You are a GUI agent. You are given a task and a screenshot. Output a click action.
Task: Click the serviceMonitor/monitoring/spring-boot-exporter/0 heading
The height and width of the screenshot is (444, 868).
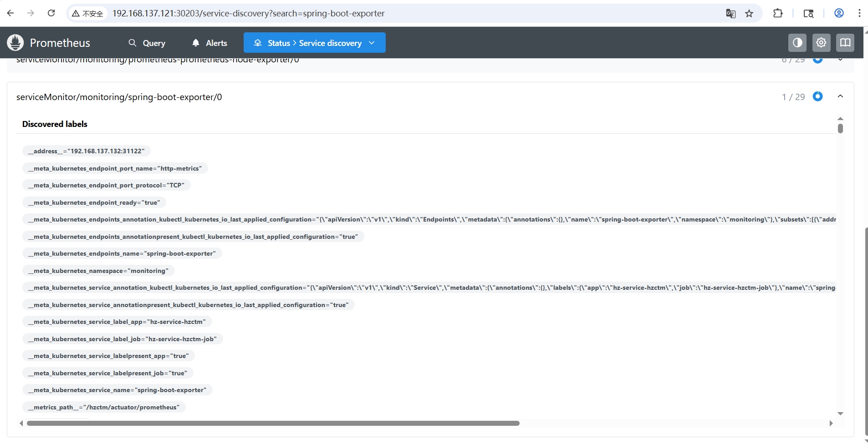tap(119, 97)
